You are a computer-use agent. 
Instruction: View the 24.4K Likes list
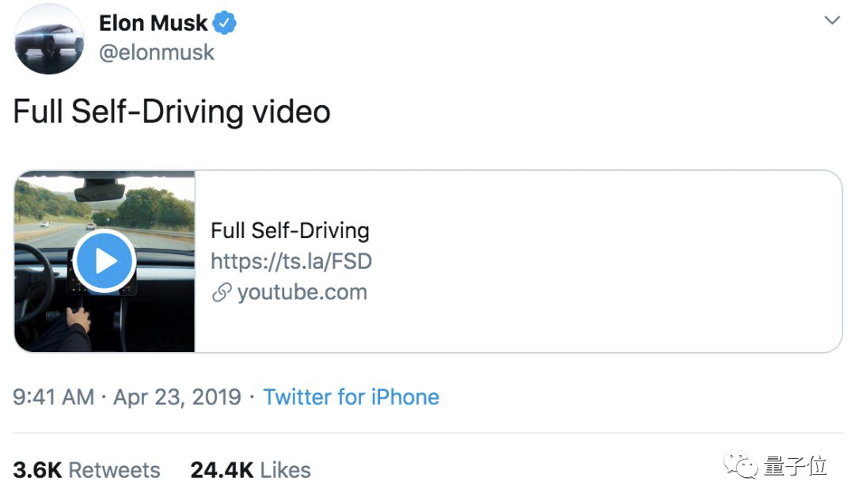250,470
